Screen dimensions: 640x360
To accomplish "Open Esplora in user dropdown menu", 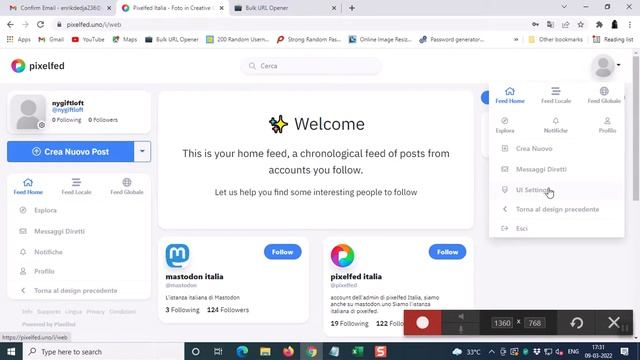I will click(505, 125).
